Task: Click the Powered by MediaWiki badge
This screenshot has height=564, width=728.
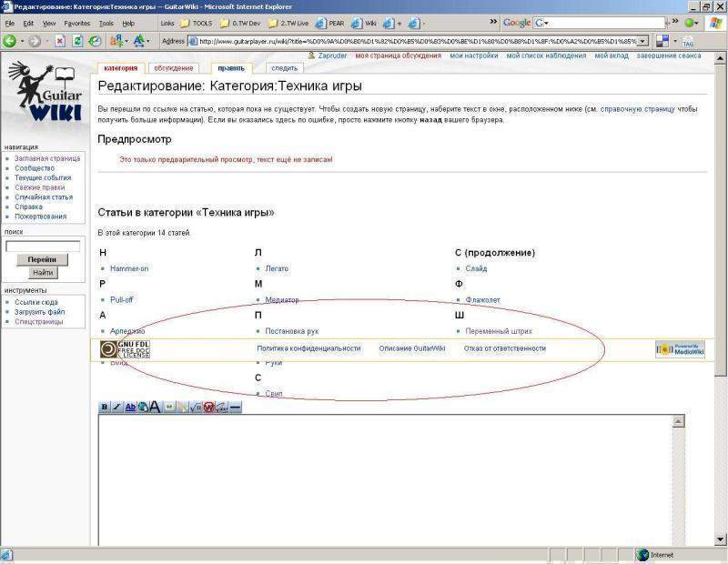Action: (680, 349)
